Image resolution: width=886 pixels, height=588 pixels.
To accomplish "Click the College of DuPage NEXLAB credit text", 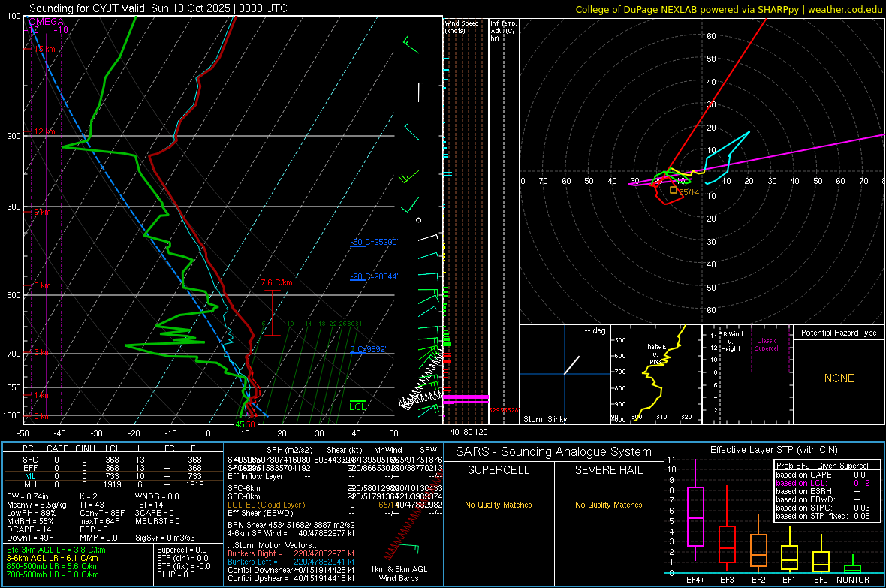I will tap(728, 9).
